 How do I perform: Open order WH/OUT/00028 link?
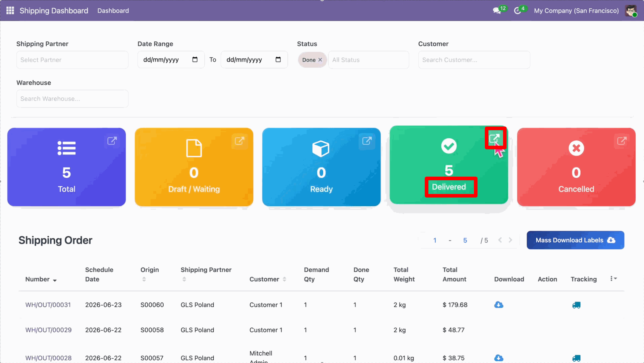[x=48, y=358]
